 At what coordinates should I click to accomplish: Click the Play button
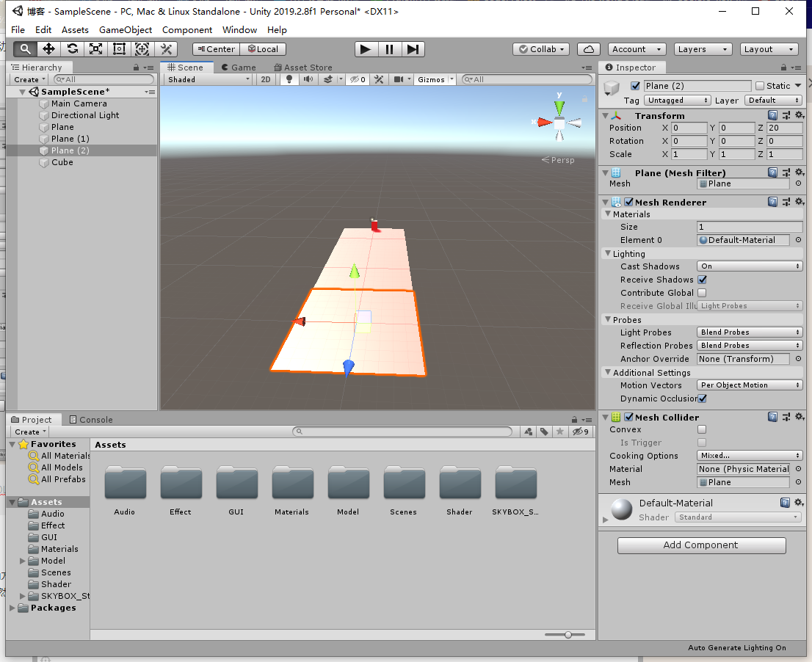(366, 49)
